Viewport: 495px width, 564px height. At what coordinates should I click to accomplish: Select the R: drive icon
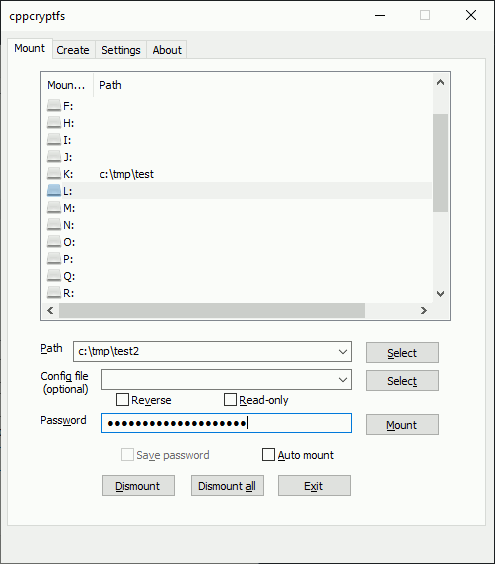click(54, 292)
